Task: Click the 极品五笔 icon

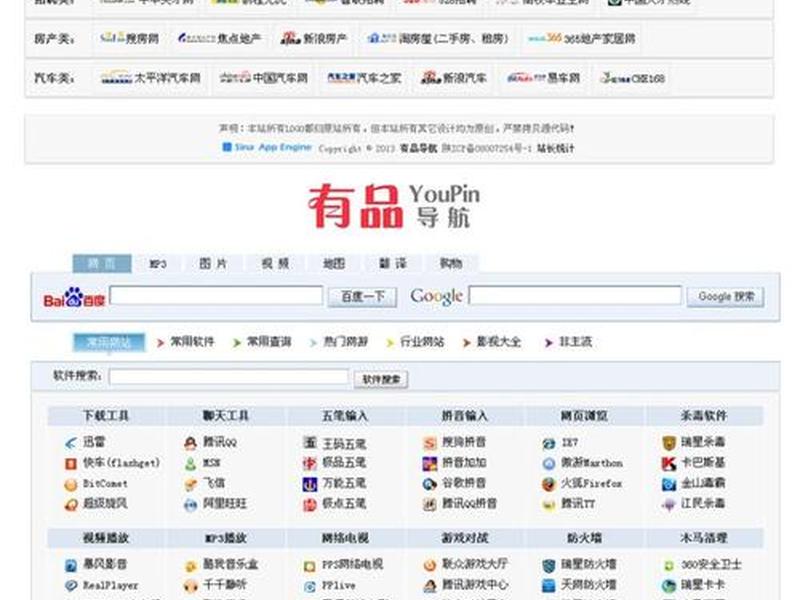Action: tap(310, 463)
